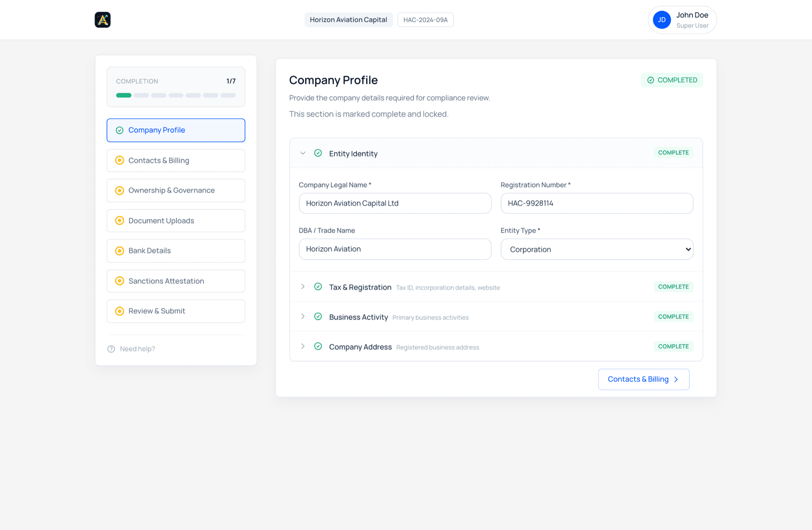Click the check icon in the COMPLETED badge
The width and height of the screenshot is (812, 530).
[x=650, y=80]
